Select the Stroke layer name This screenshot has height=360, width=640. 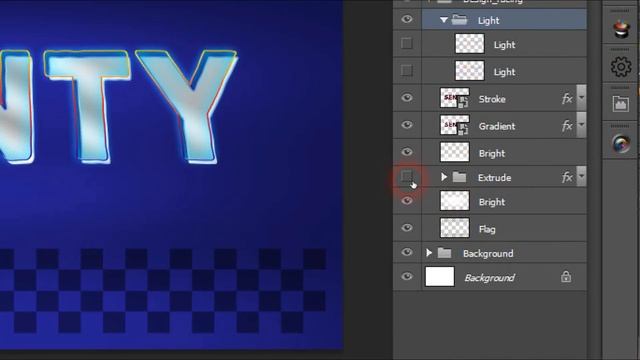(x=492, y=99)
